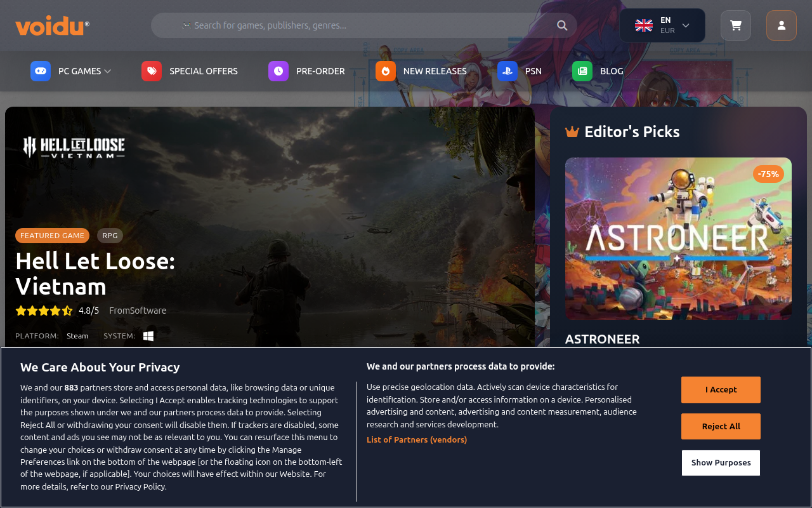Click the star rating icons
Viewport: 812px width, 508px height.
pos(44,311)
